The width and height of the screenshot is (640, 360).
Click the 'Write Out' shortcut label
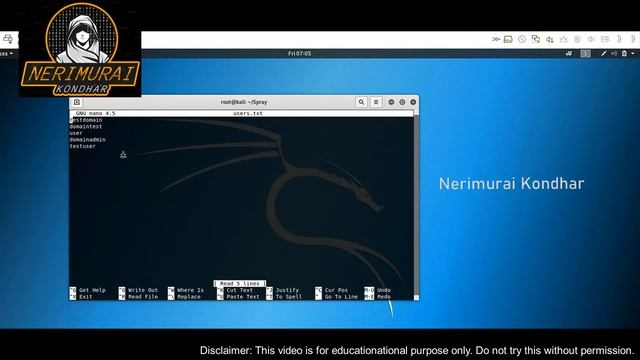[143, 290]
